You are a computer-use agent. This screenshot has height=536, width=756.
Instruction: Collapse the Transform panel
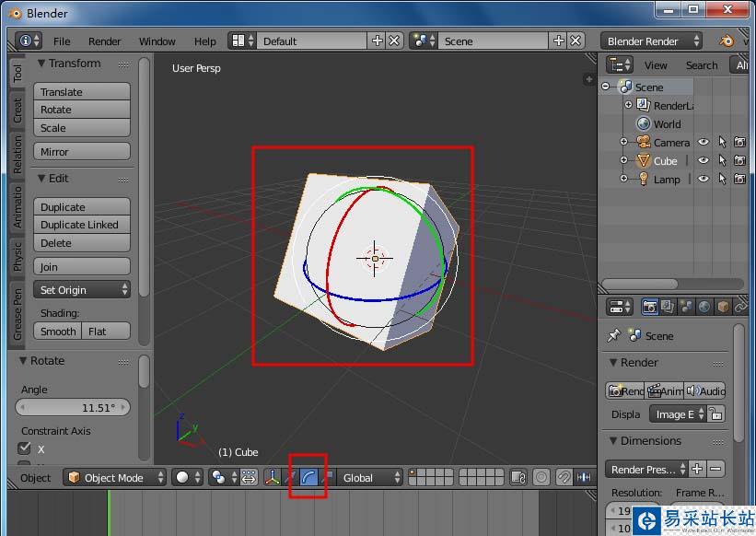[x=41, y=64]
